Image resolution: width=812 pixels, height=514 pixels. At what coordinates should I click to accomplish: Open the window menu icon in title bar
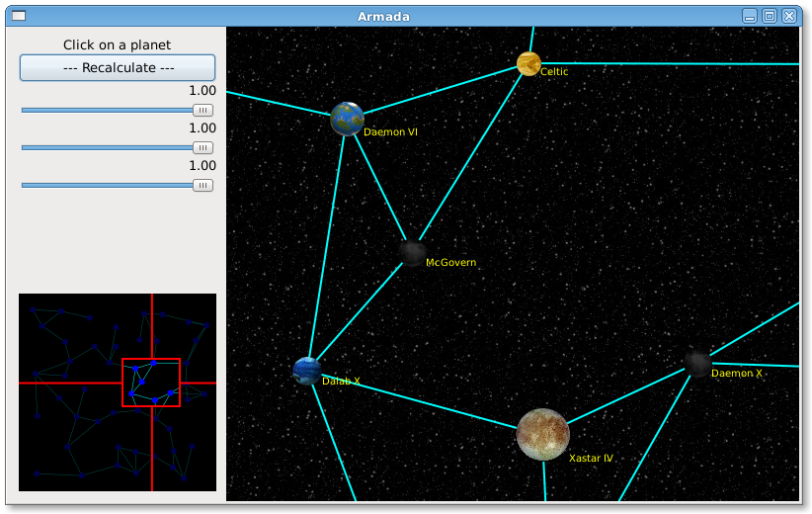click(x=18, y=16)
